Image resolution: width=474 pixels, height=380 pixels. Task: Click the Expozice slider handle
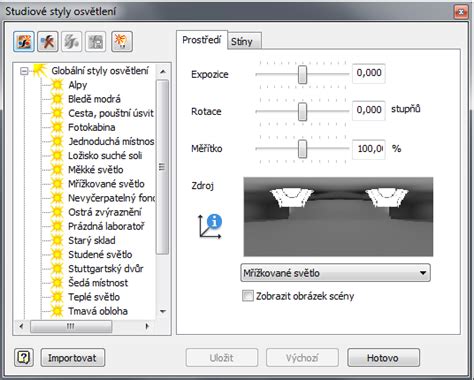click(x=302, y=74)
